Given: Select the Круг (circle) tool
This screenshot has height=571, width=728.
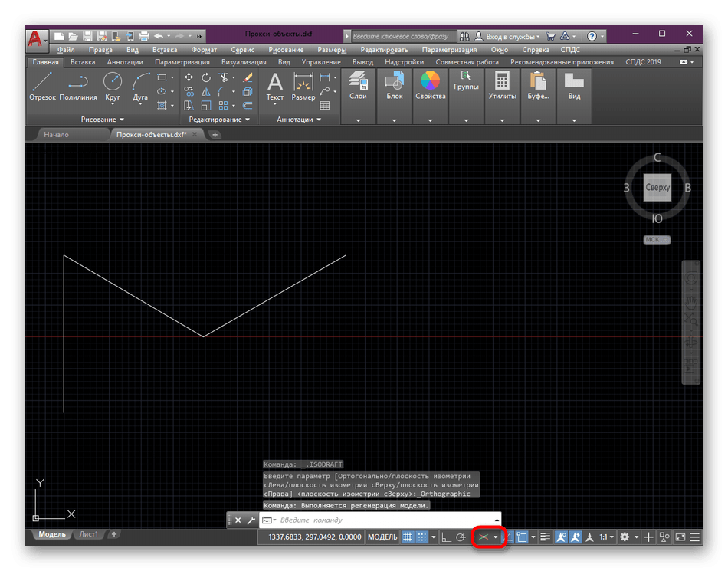Looking at the screenshot, I should point(113,87).
